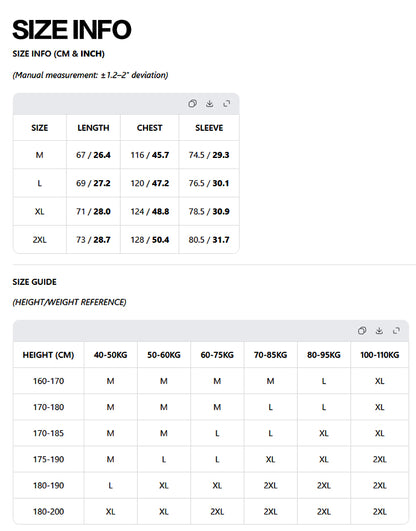Viewport: 416px width, 531px height.
Task: Click the XL sleeve value 78.5 / 30.9
Action: 209,212
